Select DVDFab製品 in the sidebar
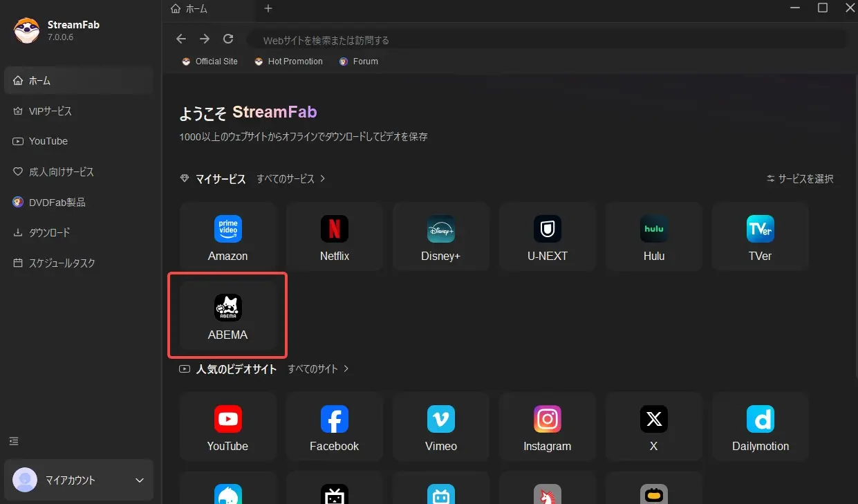Viewport: 858px width, 504px height. (79, 203)
